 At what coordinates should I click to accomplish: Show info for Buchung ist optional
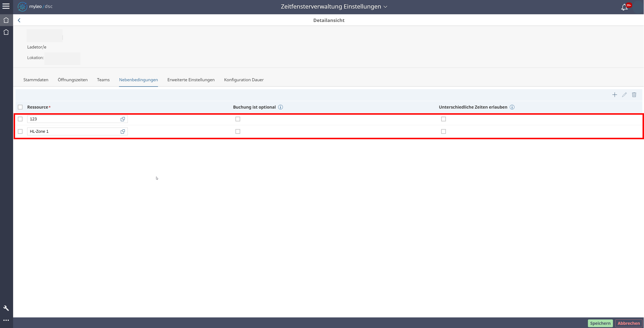point(280,107)
